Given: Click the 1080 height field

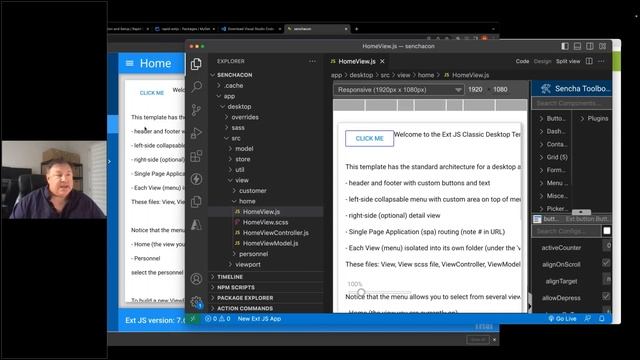Looking at the screenshot, I should tap(500, 89).
